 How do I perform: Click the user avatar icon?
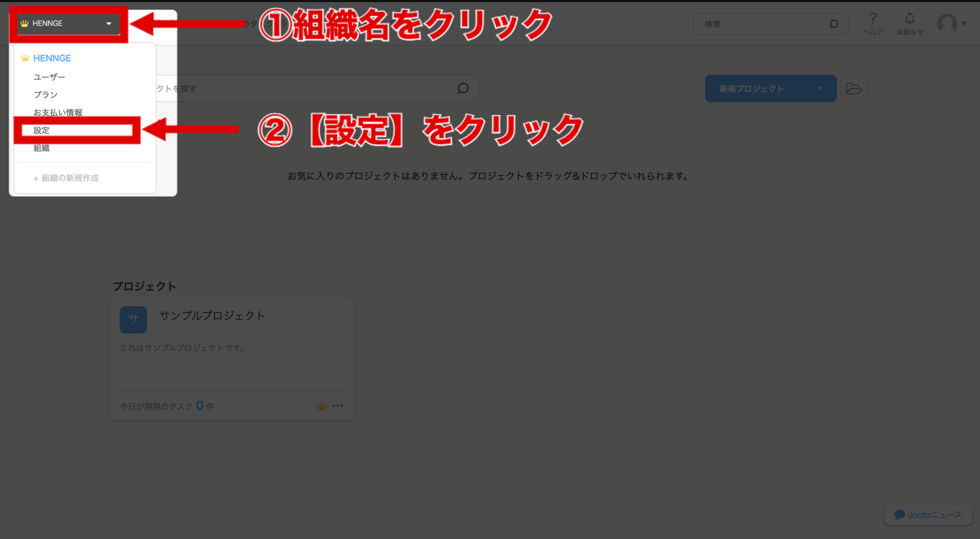[948, 23]
